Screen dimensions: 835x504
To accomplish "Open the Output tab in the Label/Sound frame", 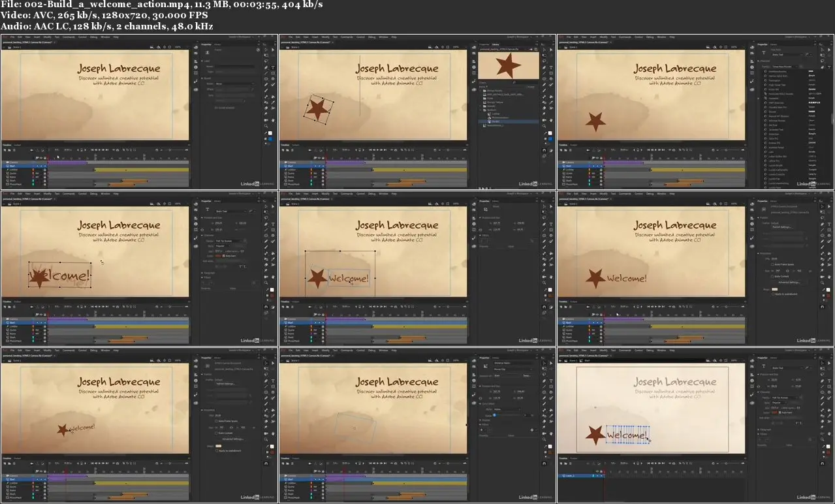I will (x=18, y=145).
